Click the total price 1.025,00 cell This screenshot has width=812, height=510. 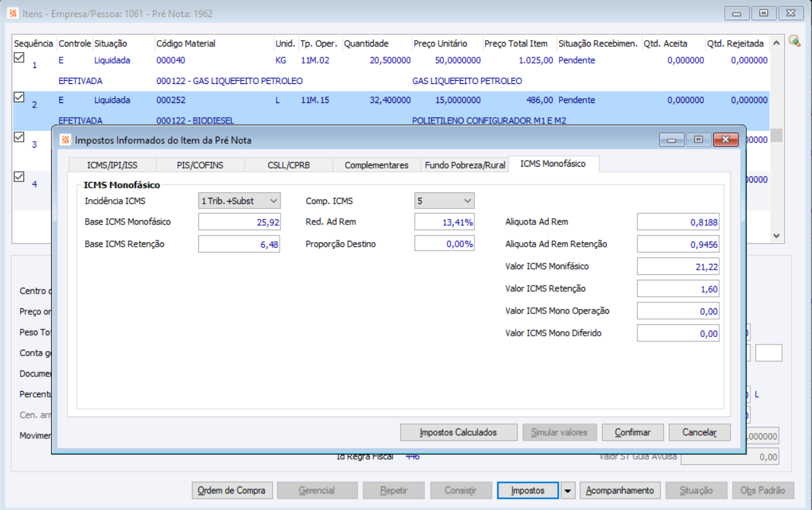[535, 60]
